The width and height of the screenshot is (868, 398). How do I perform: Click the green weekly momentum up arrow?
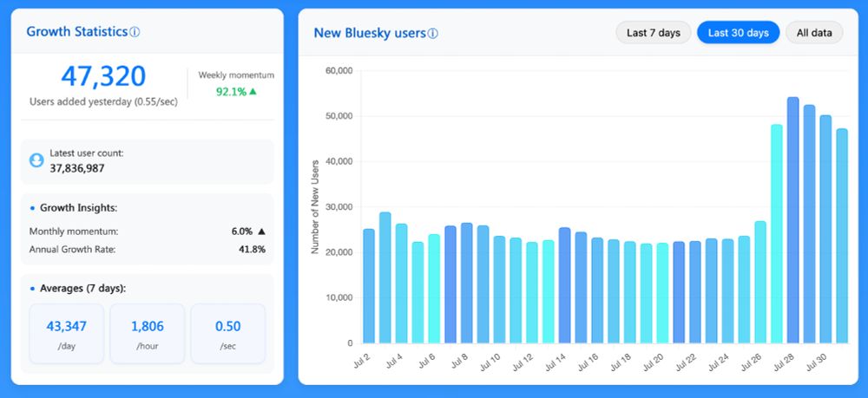click(x=253, y=91)
